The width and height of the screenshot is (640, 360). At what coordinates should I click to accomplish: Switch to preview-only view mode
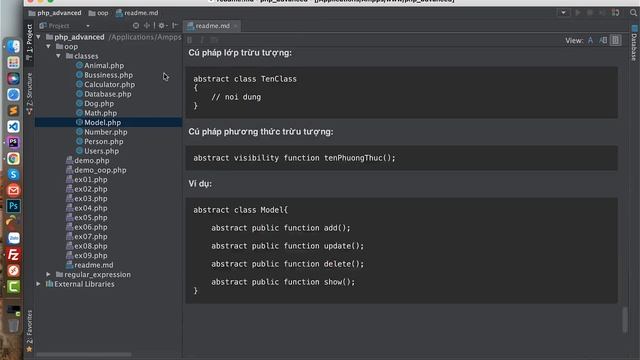click(616, 40)
